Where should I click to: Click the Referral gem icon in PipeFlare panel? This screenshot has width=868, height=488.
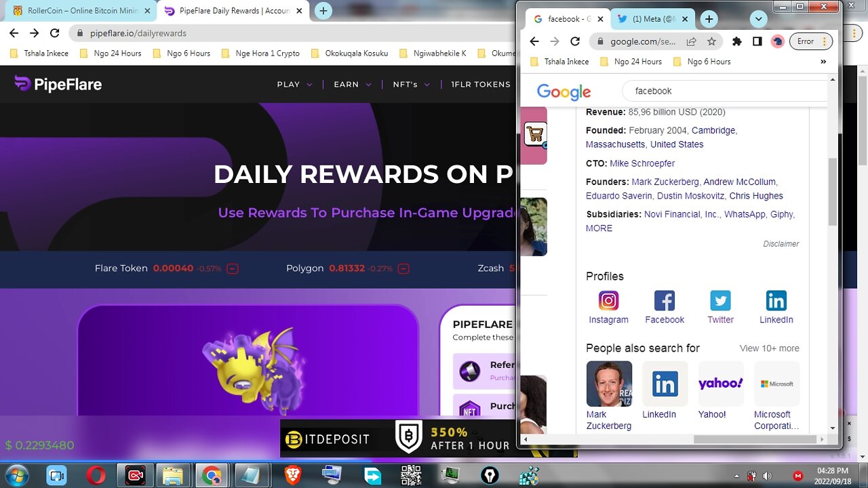(470, 371)
